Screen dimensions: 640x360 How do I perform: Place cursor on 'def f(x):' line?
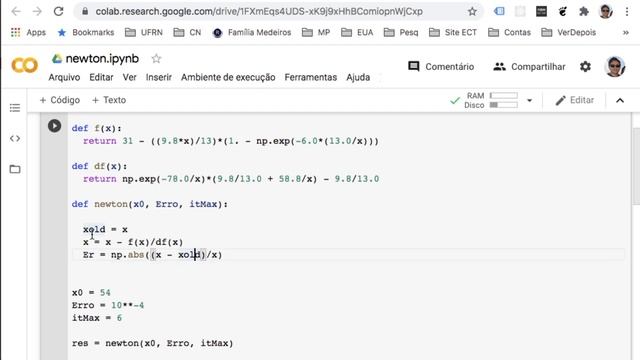pyautogui.click(x=97, y=128)
